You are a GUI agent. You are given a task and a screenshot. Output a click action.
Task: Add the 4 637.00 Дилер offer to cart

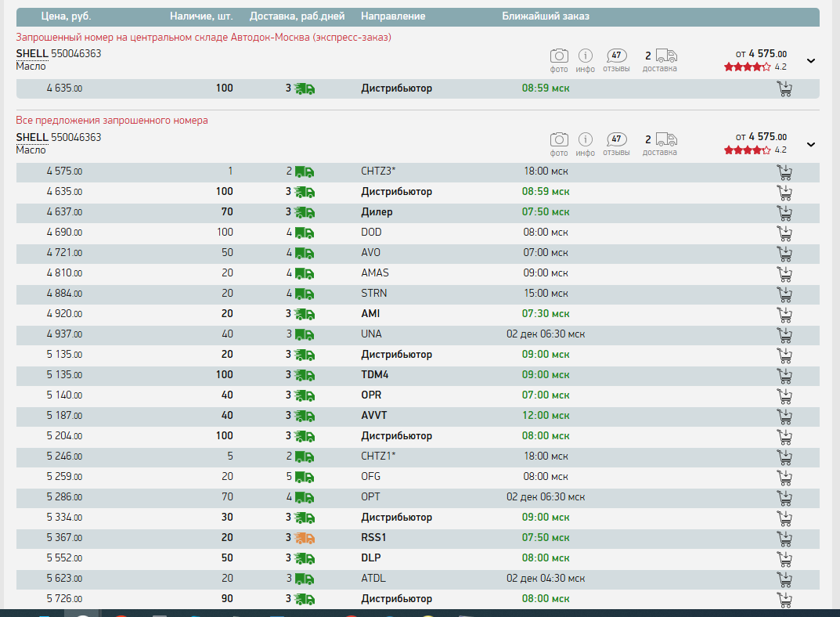784,213
